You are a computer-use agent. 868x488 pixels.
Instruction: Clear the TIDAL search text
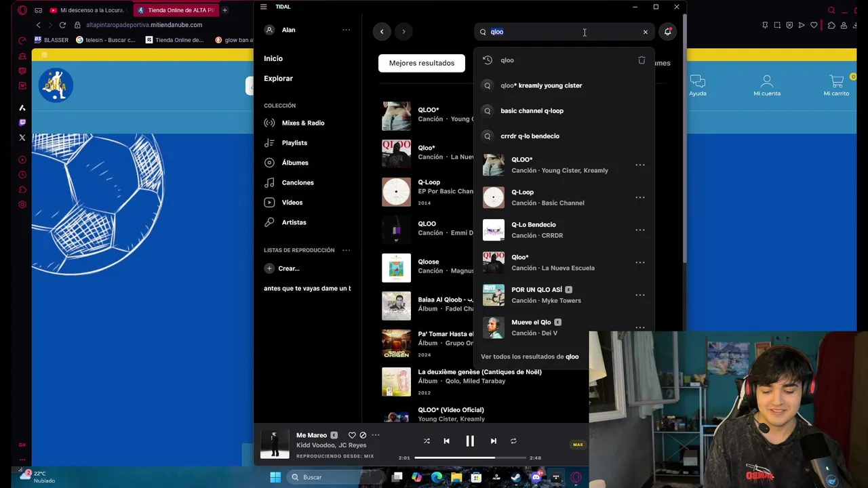(x=645, y=32)
